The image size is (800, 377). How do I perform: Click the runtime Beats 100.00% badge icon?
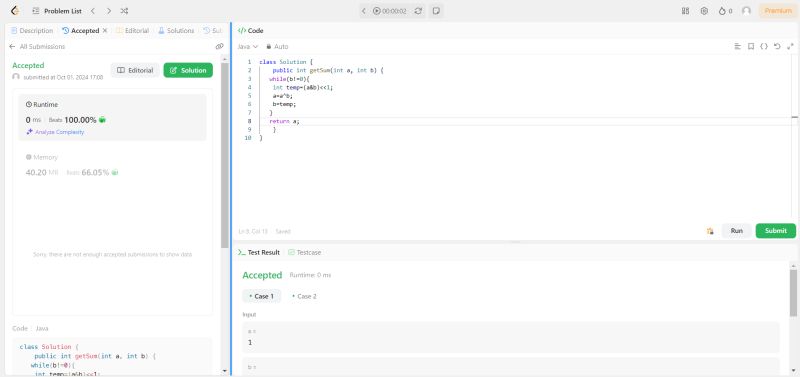coord(102,120)
